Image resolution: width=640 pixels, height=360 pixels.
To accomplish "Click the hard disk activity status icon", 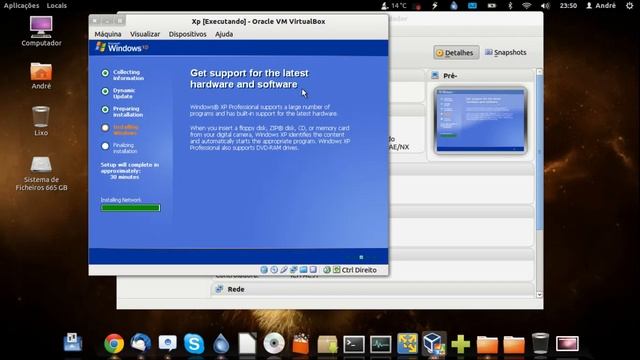I will click(x=264, y=270).
